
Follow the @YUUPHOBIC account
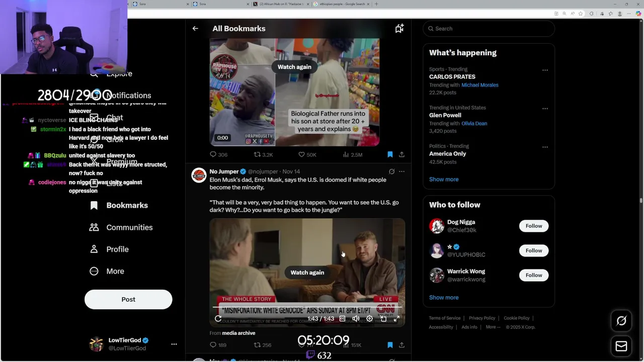tap(534, 250)
